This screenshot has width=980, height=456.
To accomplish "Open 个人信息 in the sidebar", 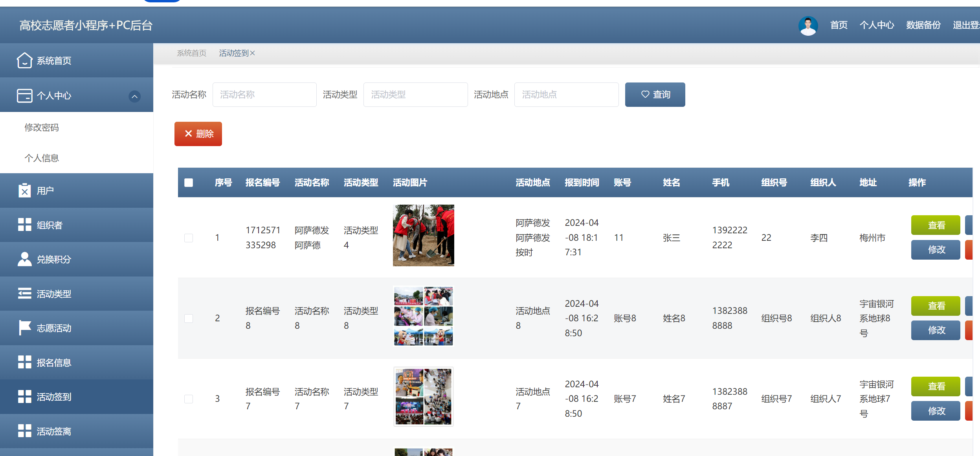I will click(x=42, y=158).
